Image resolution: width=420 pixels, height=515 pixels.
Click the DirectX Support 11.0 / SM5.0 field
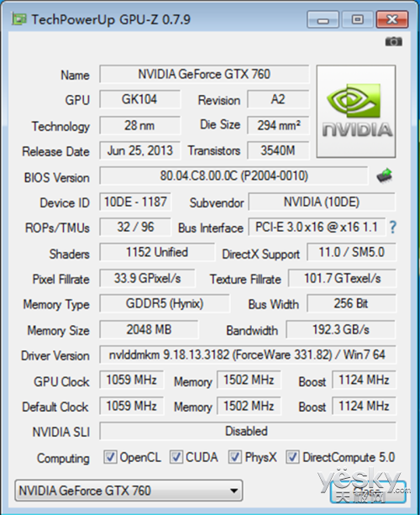pos(351,252)
